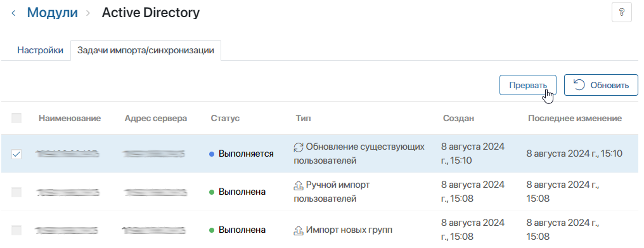Click the Выполняется status text

pos(246,154)
